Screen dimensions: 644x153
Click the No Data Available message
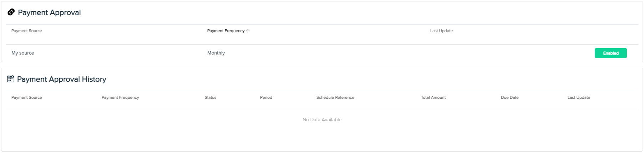point(322,119)
